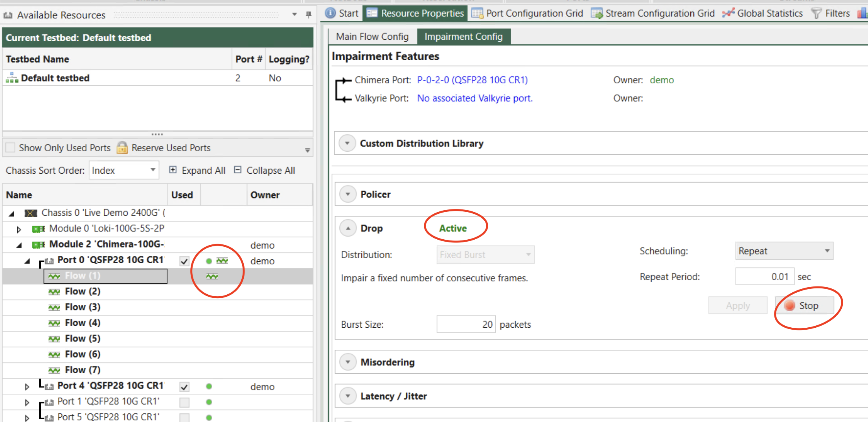Open Global Statistics view
Image resolution: width=868 pixels, height=422 pixels.
763,13
